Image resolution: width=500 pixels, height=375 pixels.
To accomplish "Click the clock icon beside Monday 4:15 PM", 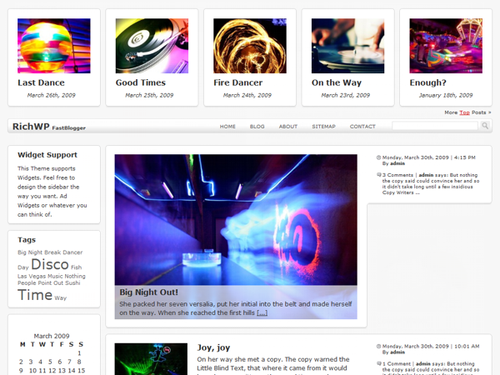I will (x=379, y=158).
